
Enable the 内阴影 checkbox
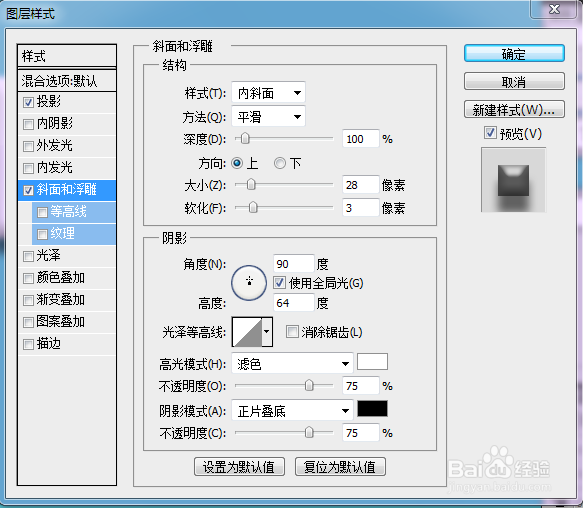(28, 124)
